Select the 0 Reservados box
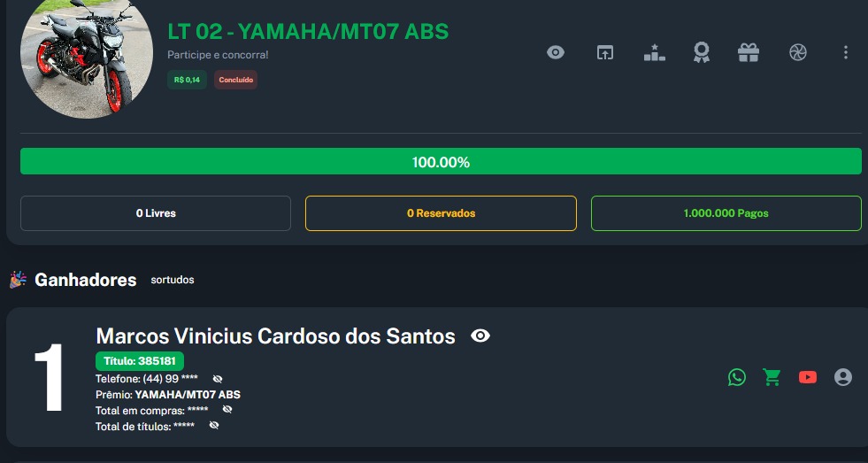 (441, 213)
